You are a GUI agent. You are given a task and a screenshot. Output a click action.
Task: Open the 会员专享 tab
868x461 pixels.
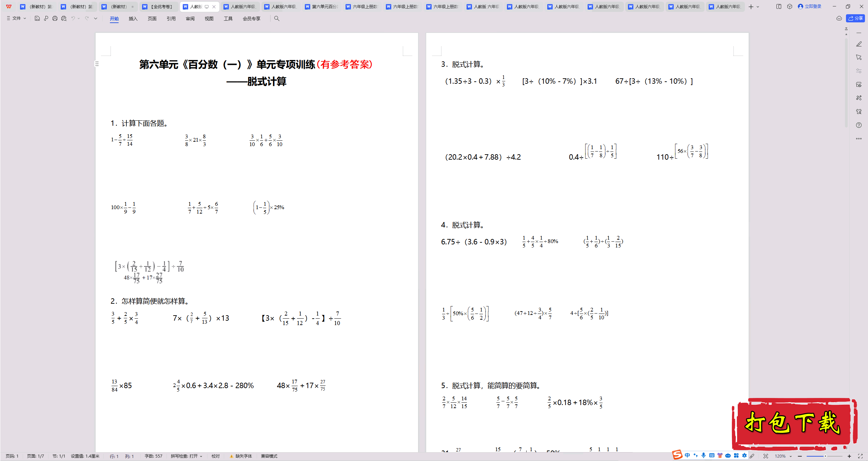tap(252, 19)
